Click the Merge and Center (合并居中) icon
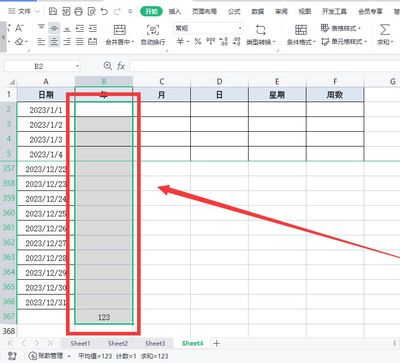The height and width of the screenshot is (363, 400). tap(119, 30)
